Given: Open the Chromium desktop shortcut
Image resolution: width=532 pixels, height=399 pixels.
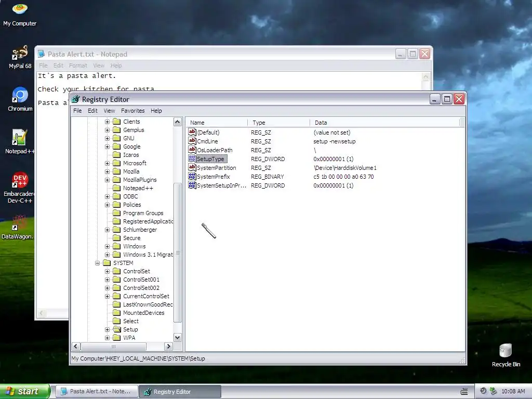Looking at the screenshot, I should 20,99.
